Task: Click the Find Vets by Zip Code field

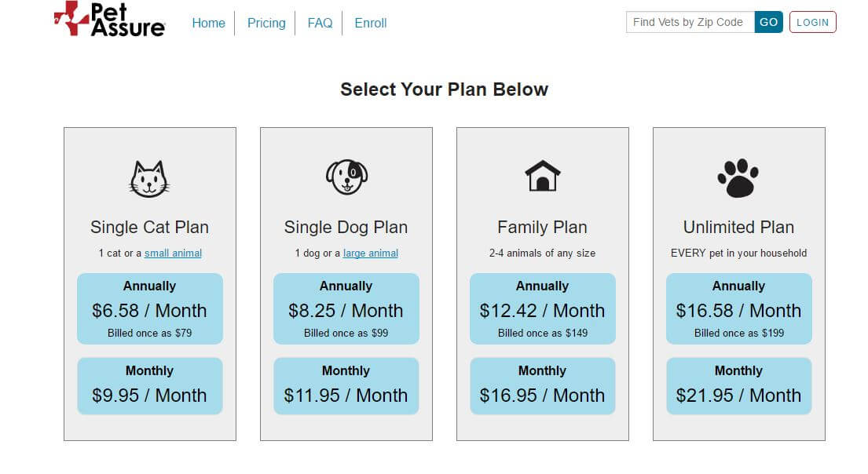Action: click(x=690, y=22)
